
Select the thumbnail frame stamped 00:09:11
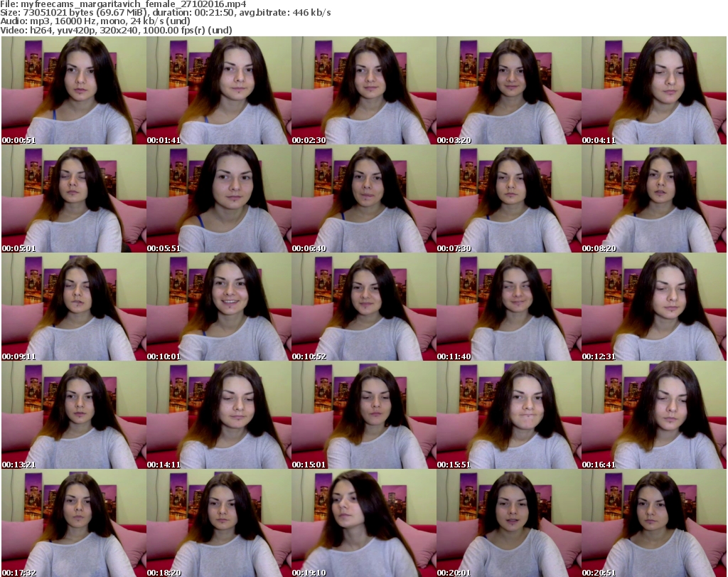(74, 307)
